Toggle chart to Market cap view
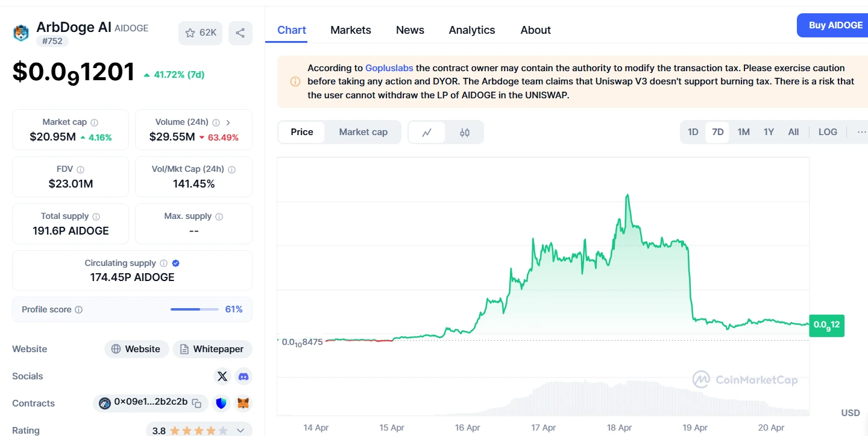This screenshot has width=868, height=436. (363, 132)
